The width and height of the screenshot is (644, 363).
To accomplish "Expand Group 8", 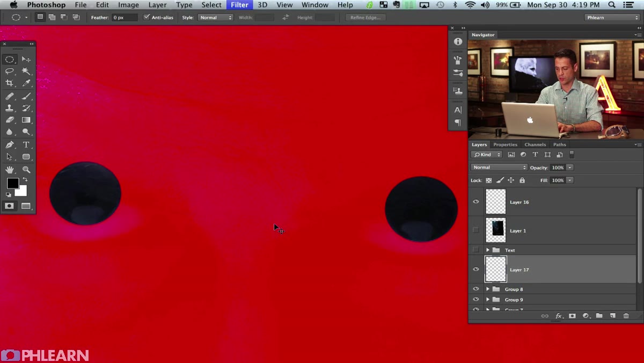I will click(x=488, y=289).
